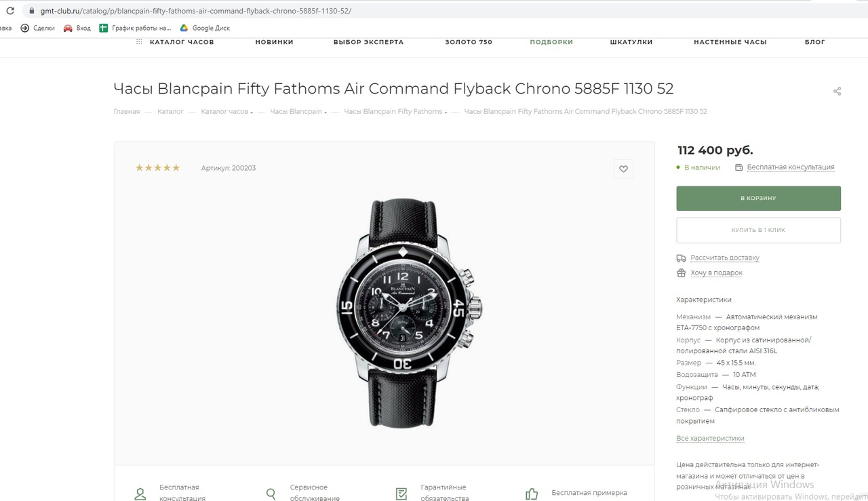This screenshot has width=868, height=501.
Task: Click the gift box icon
Action: pos(682,273)
